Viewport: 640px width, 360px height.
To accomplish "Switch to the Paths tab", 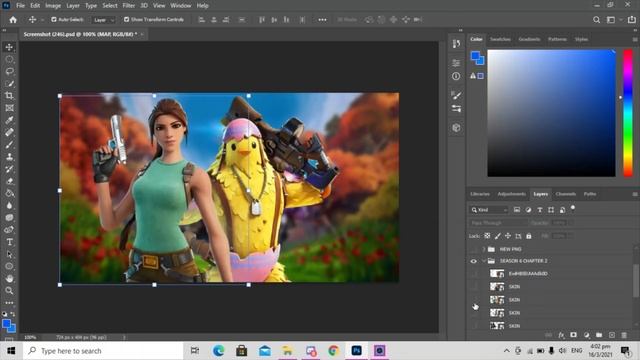I will click(590, 194).
